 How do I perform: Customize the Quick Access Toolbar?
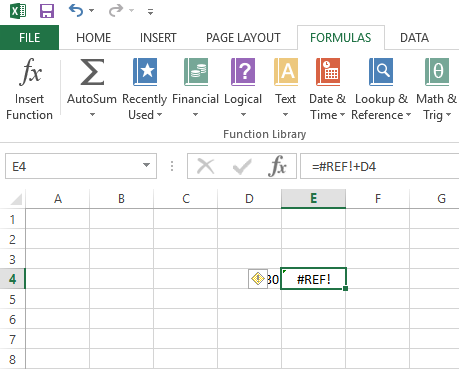click(150, 12)
